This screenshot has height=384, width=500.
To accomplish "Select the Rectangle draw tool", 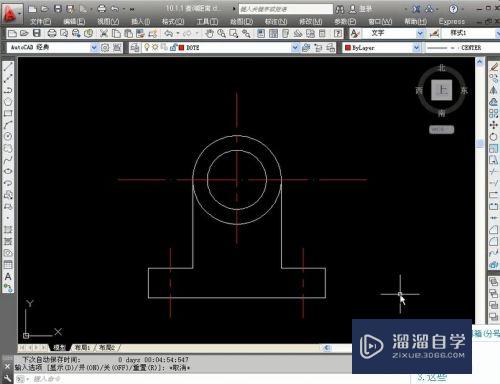I will (x=8, y=113).
